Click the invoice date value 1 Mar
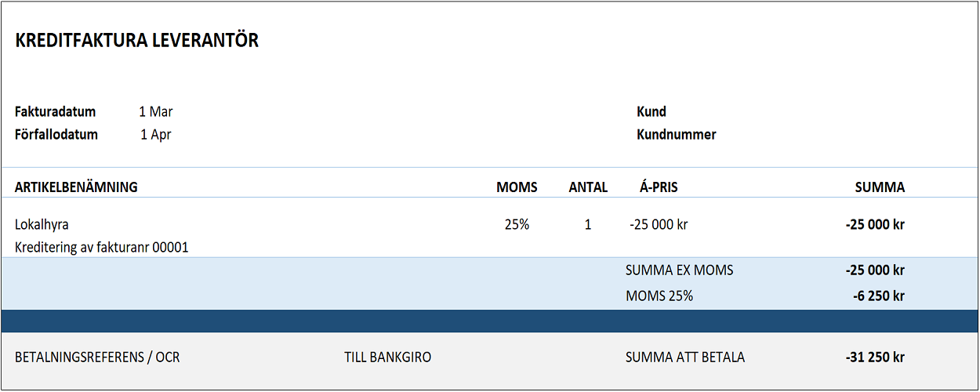Viewport: 980px width, 392px height. click(x=156, y=112)
